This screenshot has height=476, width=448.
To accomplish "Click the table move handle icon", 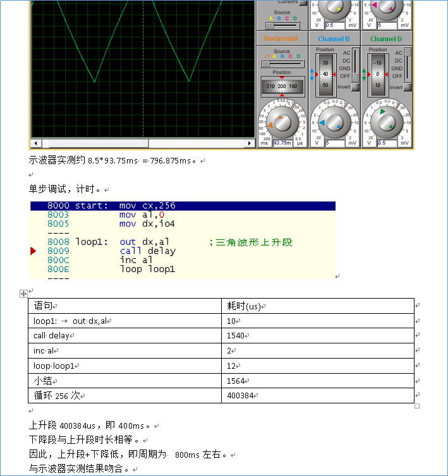I will pos(23,294).
